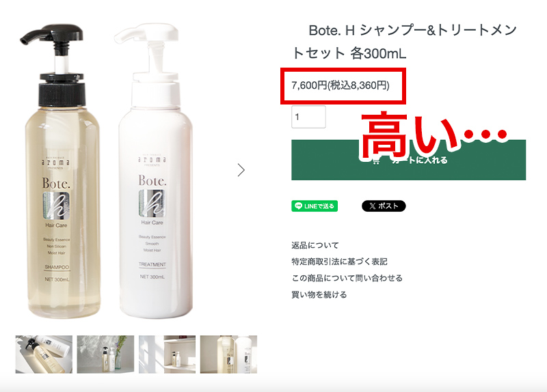This screenshot has width=547, height=392.
Task: Select first thumbnail with bottles lying down
Action: (x=44, y=354)
